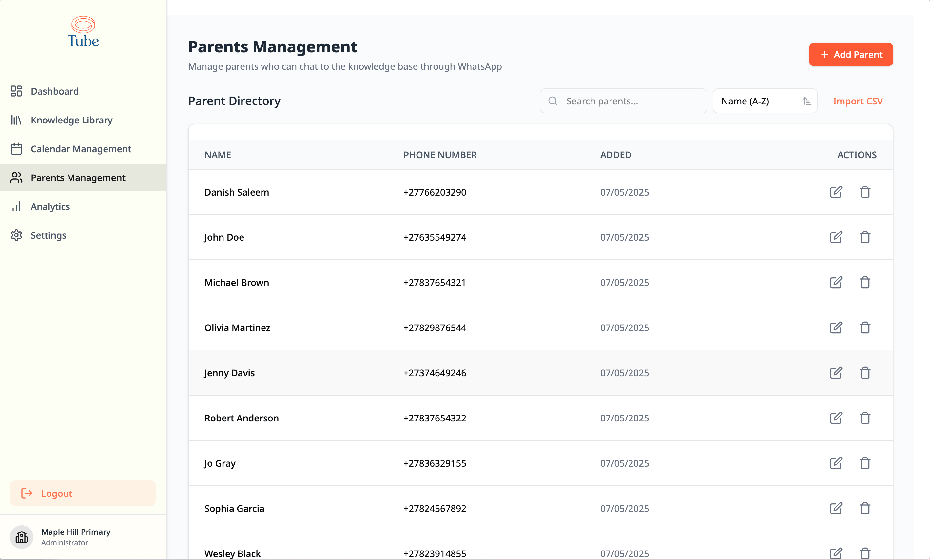Open Settings using the gear icon
Image resolution: width=930 pixels, height=560 pixels.
[x=16, y=235]
